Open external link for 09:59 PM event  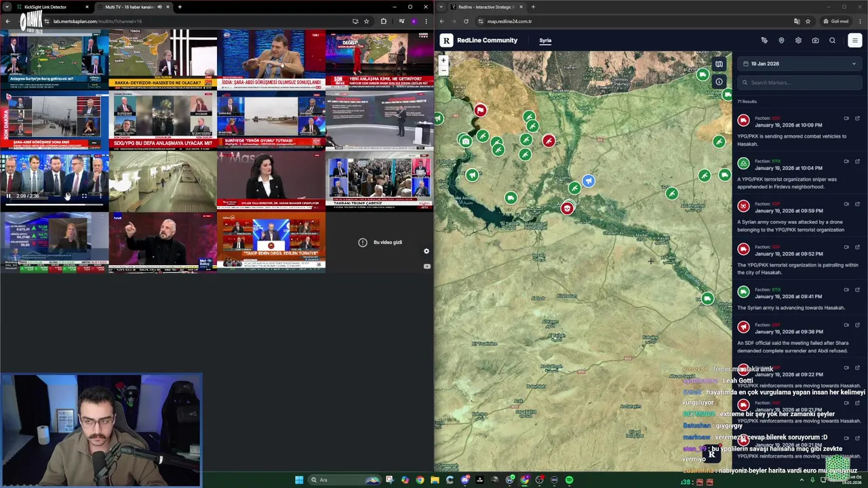857,204
